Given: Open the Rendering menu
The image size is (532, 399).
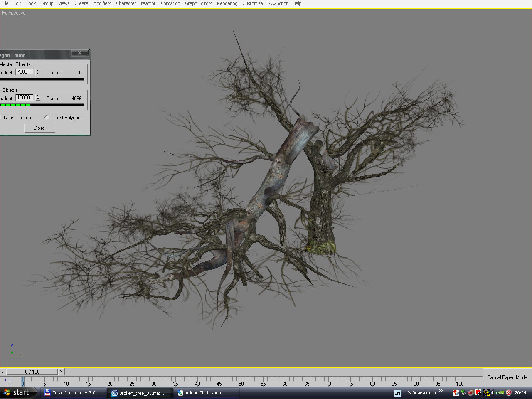Looking at the screenshot, I should point(227,3).
